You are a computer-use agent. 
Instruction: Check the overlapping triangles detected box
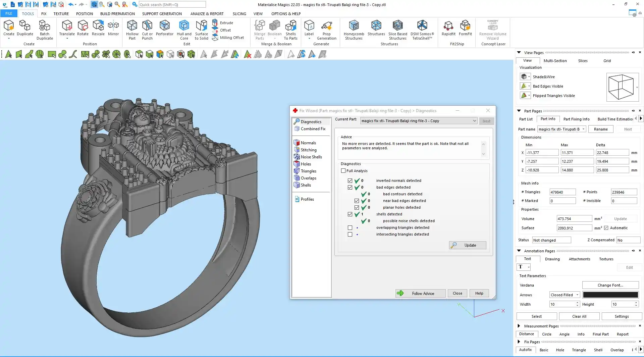pos(350,228)
